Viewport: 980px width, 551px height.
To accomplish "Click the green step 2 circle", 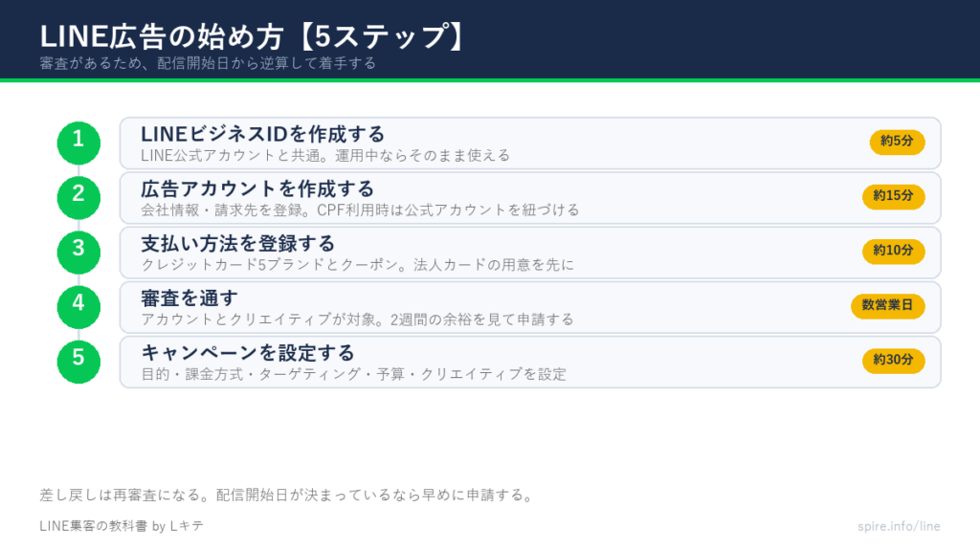I will (x=78, y=197).
